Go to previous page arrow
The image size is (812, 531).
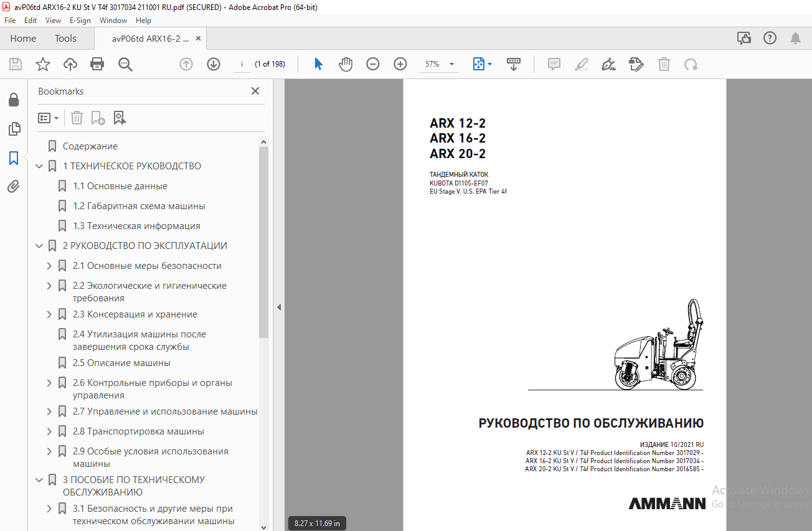click(186, 64)
